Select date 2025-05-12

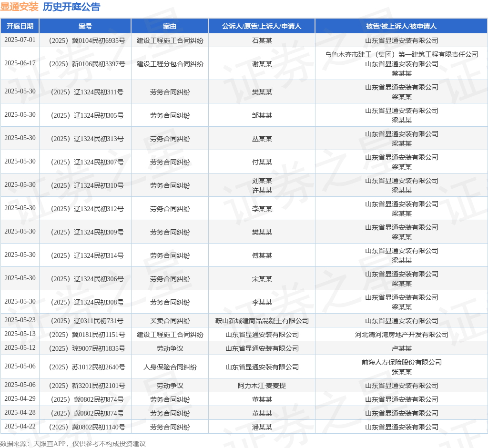[x=20, y=347]
